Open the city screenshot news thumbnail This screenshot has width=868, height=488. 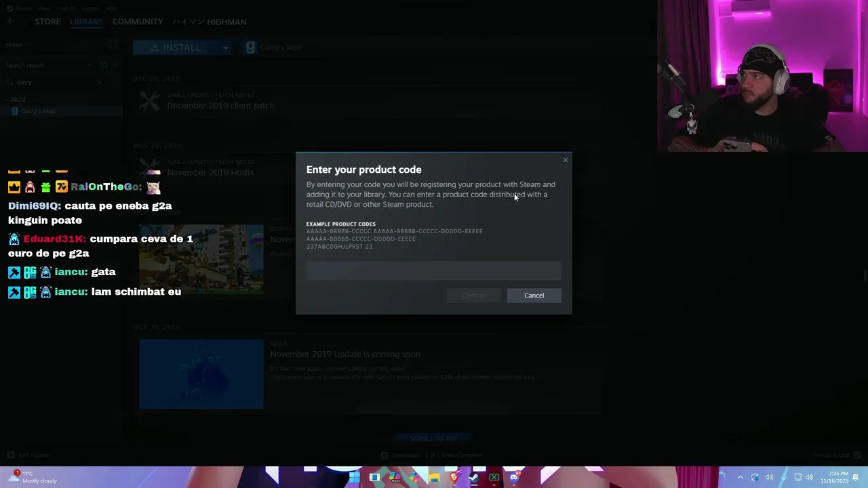201,259
